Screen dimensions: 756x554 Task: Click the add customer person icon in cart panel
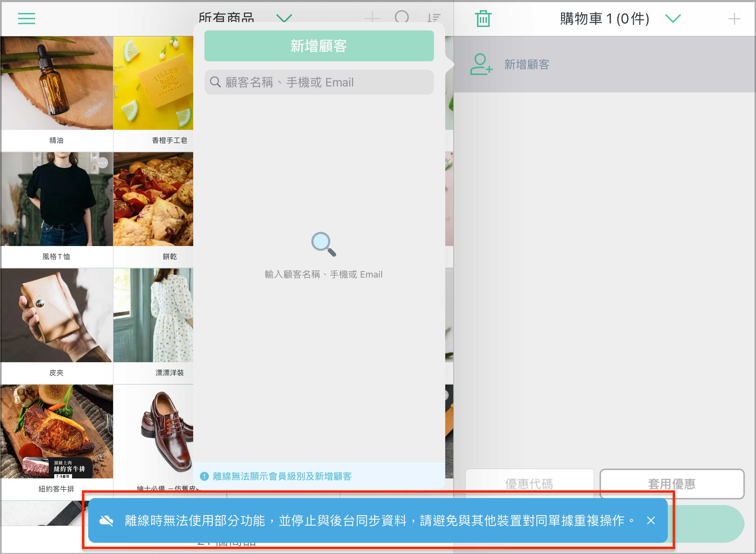click(x=481, y=64)
